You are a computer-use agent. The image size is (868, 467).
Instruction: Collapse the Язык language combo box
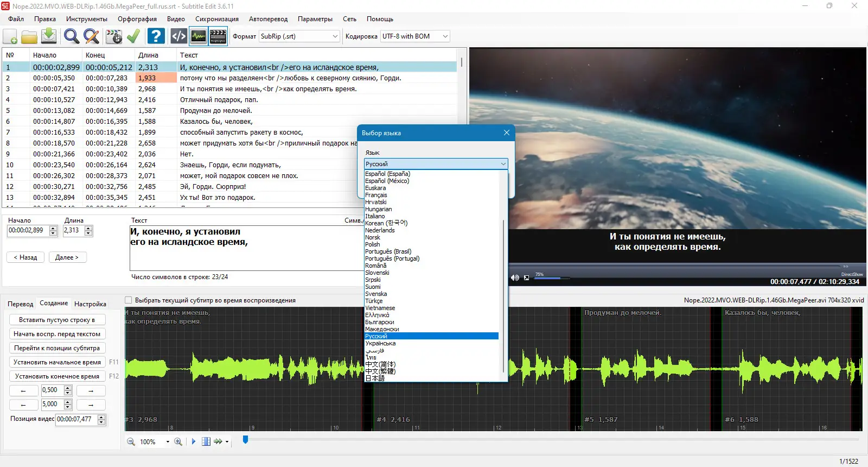pyautogui.click(x=503, y=164)
